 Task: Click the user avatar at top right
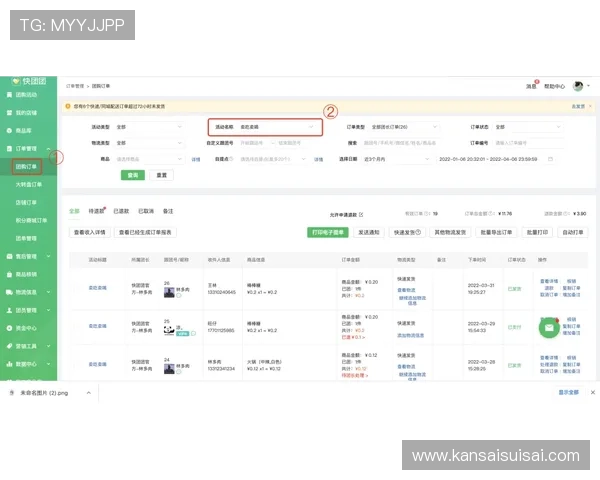click(x=578, y=86)
